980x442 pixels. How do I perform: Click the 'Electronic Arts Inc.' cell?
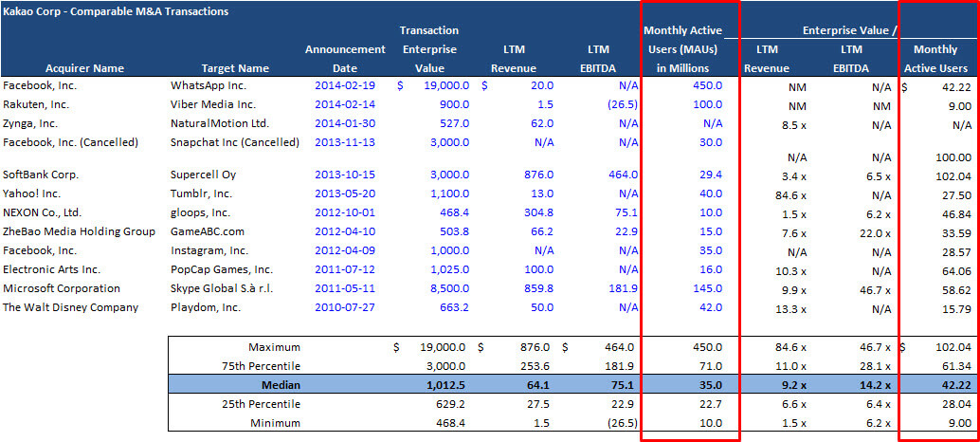tap(51, 269)
